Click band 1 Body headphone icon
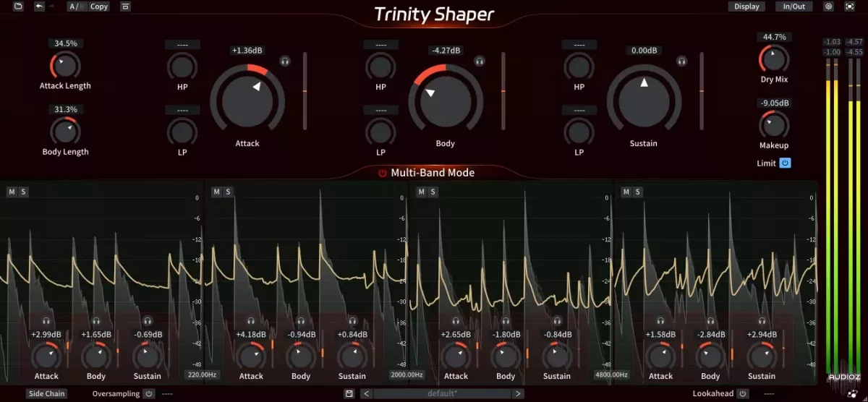 (97, 320)
